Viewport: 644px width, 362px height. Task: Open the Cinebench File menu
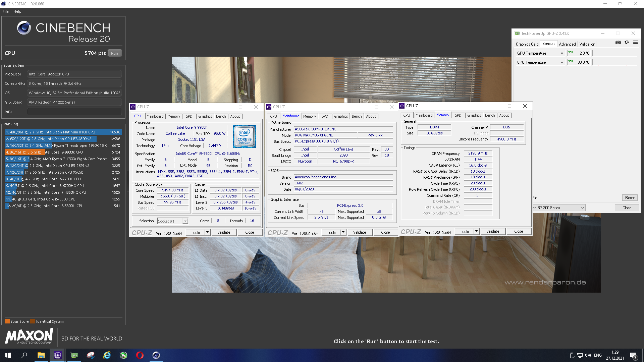(6, 11)
